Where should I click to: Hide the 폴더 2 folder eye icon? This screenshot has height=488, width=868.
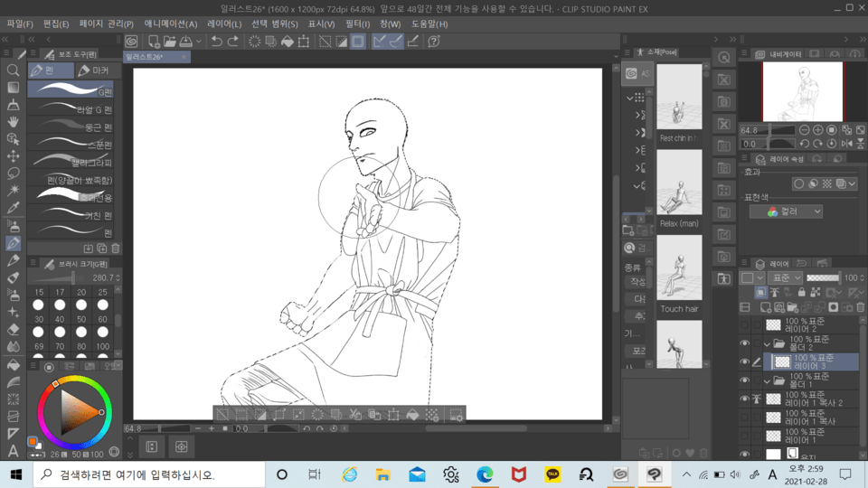(x=744, y=343)
